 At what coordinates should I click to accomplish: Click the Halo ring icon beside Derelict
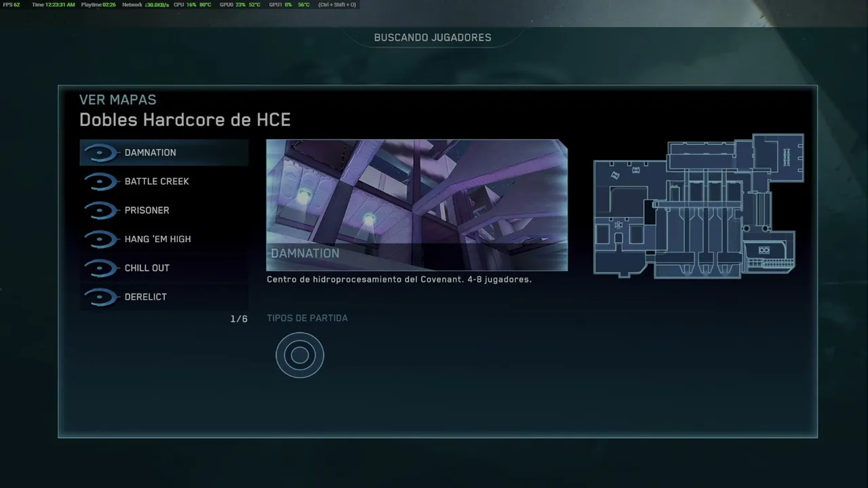pos(101,297)
